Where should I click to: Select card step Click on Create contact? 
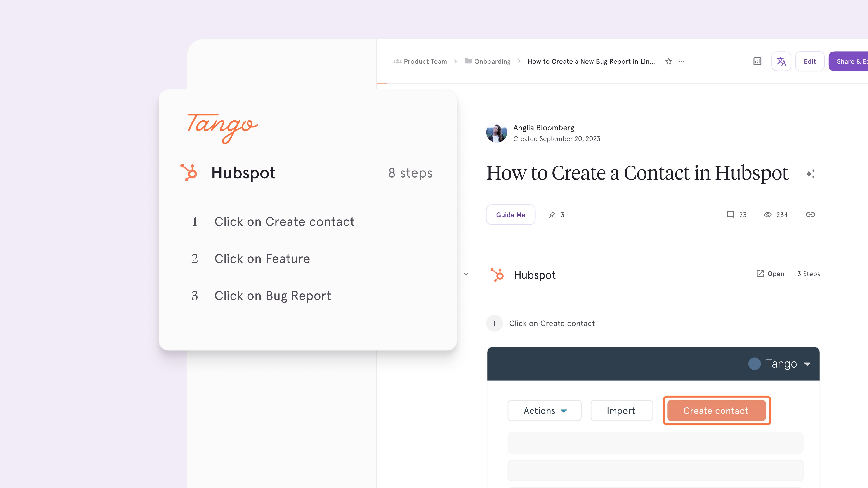(284, 222)
